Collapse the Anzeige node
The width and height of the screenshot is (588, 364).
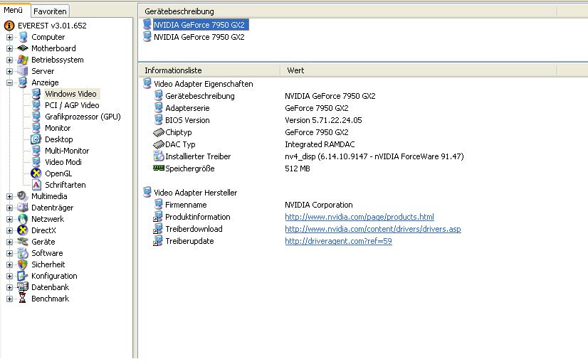[x=9, y=82]
